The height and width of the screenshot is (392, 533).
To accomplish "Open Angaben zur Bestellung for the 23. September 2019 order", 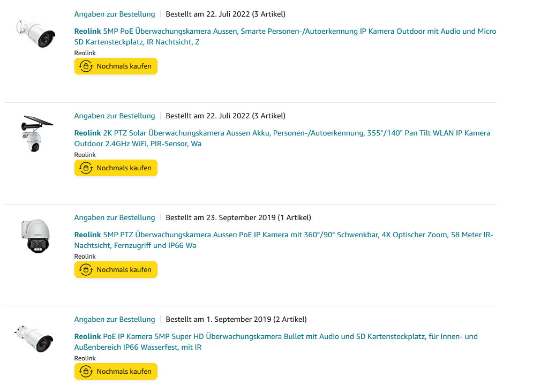I will tap(115, 218).
